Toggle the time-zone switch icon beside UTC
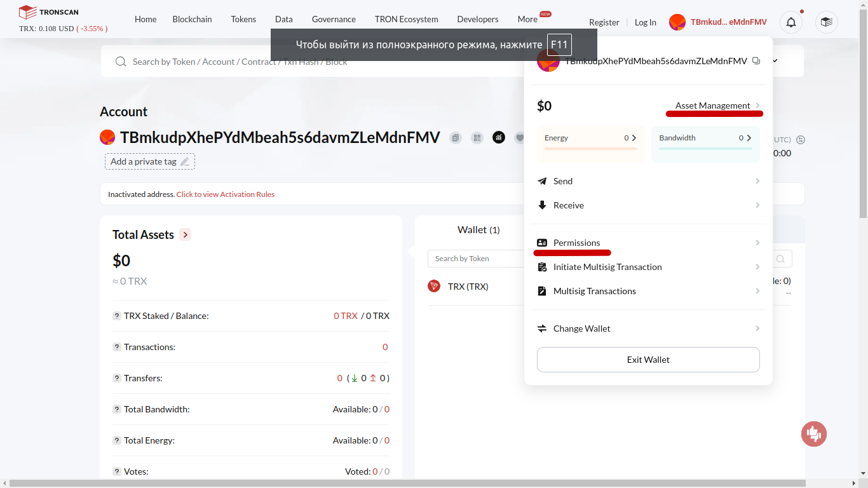The height and width of the screenshot is (488, 868). pos(801,140)
